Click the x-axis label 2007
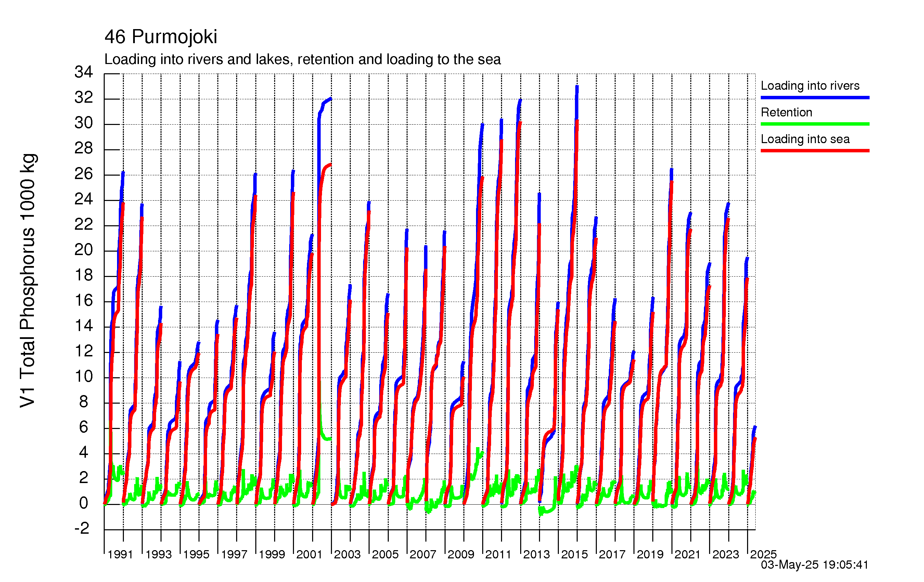The height and width of the screenshot is (582, 924). (x=423, y=554)
